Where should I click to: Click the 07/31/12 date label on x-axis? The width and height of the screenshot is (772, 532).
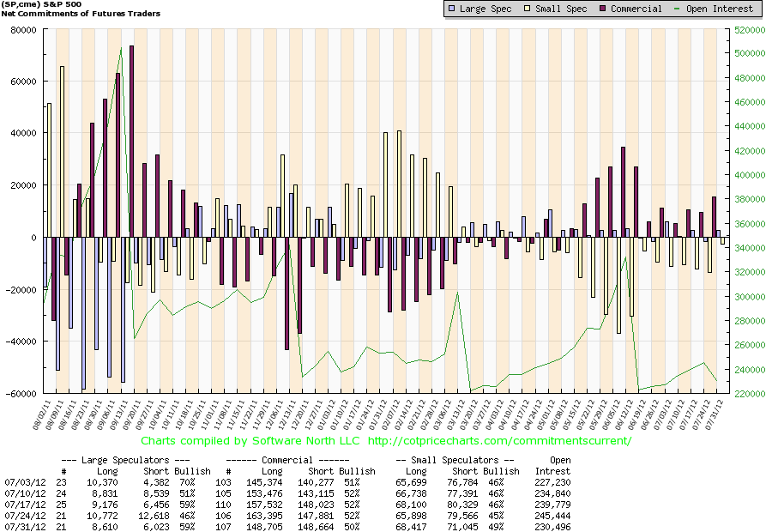(x=715, y=414)
